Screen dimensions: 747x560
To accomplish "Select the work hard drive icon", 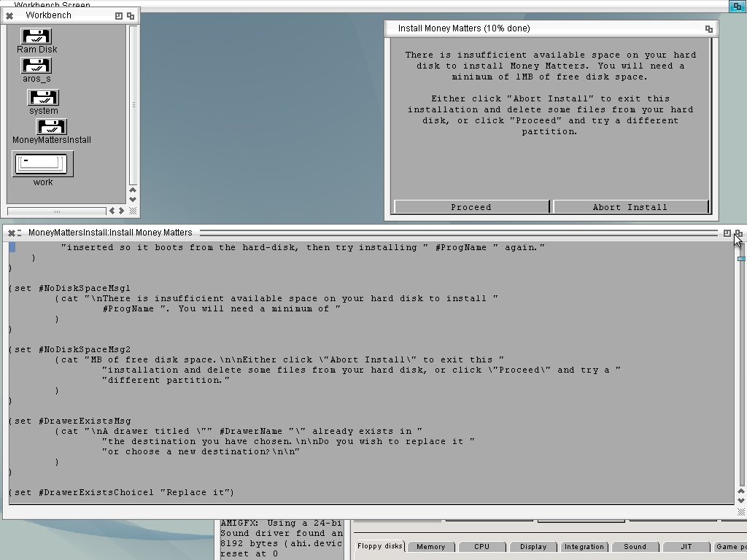I will [x=42, y=164].
